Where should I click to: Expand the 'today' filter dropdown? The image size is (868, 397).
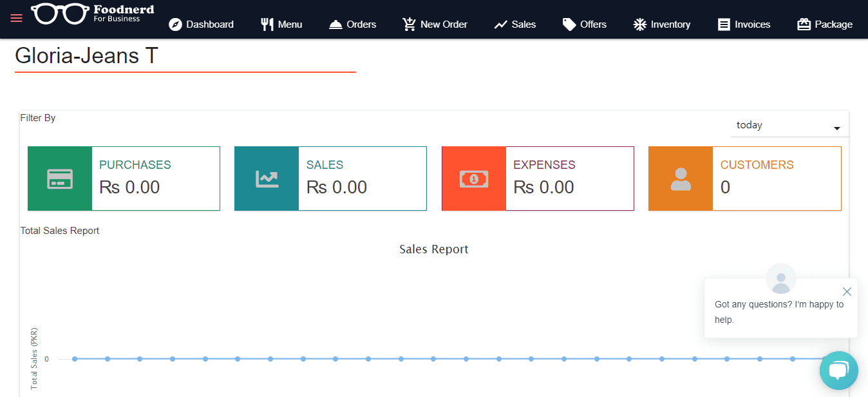[789, 126]
